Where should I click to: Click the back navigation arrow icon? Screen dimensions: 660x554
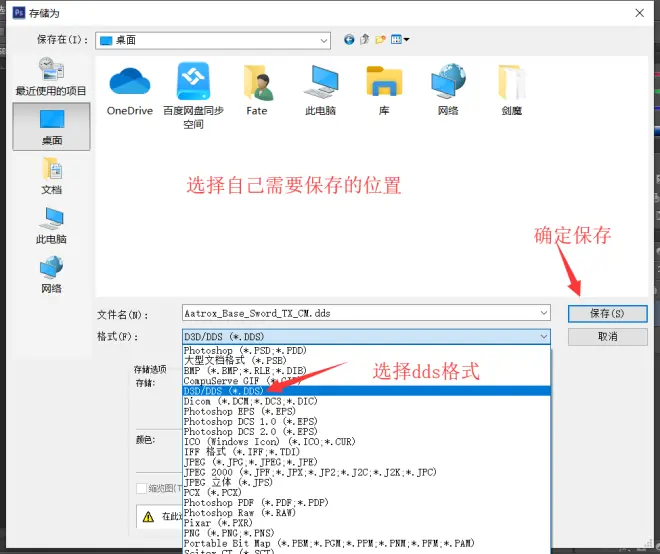click(349, 40)
